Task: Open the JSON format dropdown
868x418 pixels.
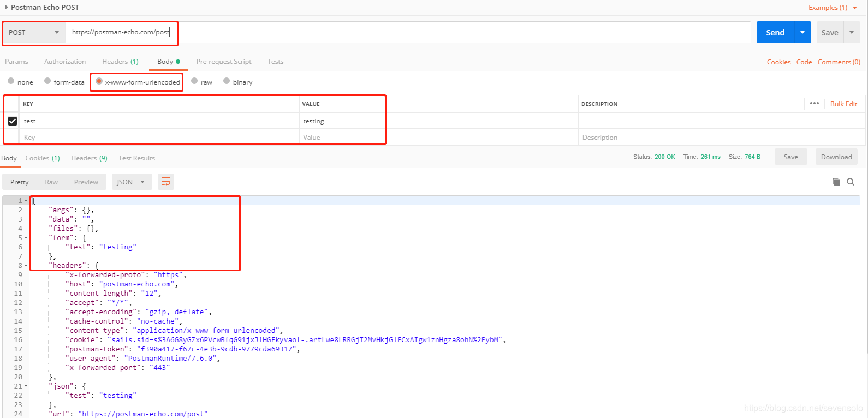Action: 132,182
